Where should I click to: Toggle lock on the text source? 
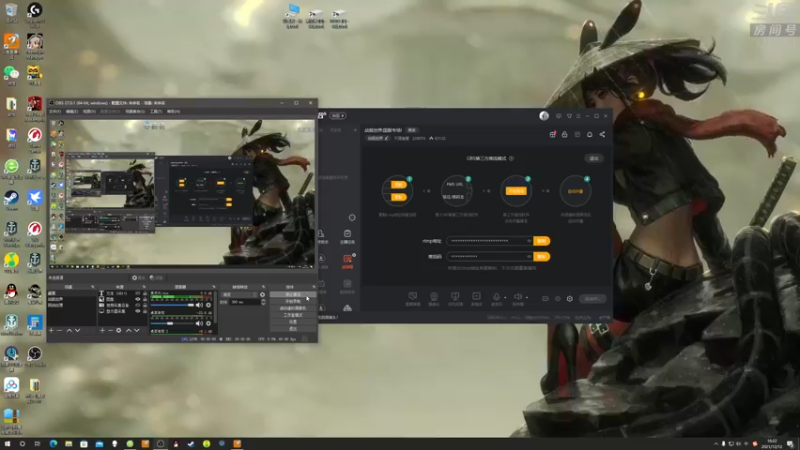[145, 293]
